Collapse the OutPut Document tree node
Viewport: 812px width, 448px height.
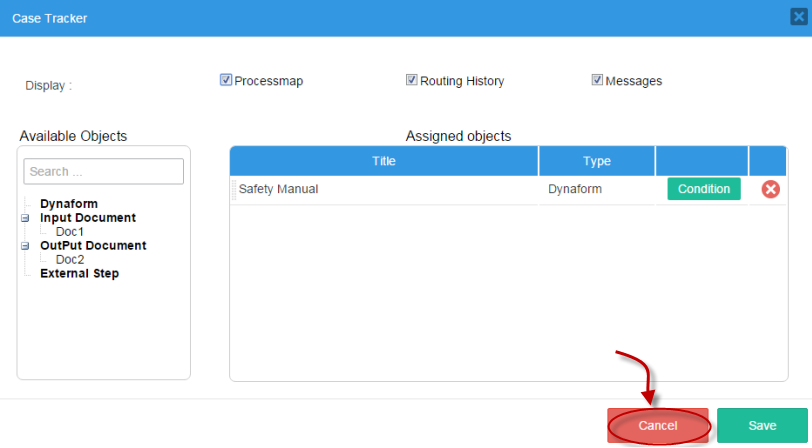click(25, 245)
